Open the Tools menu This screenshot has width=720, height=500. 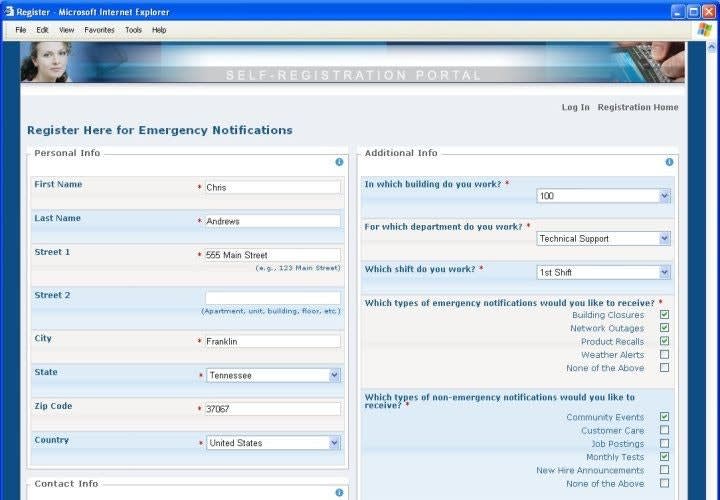(x=133, y=30)
